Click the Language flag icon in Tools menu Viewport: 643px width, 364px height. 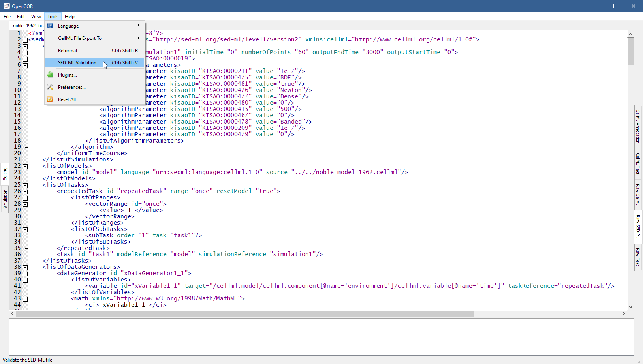tap(50, 26)
